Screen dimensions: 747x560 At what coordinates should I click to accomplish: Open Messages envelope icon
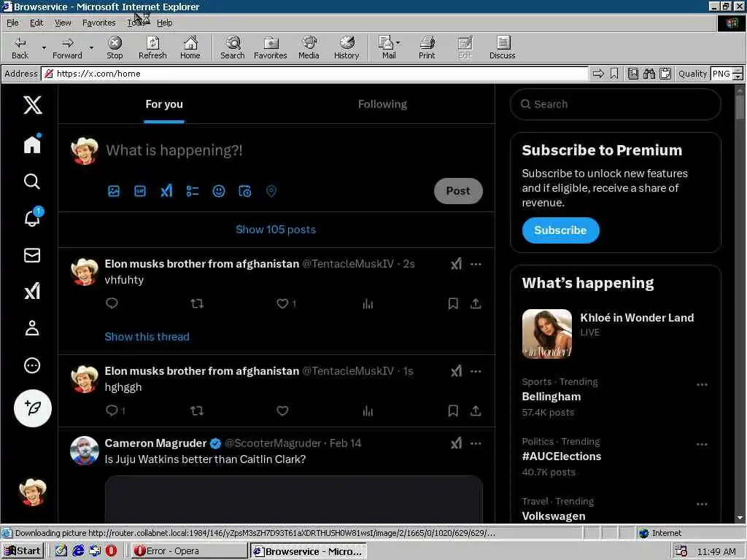32,255
